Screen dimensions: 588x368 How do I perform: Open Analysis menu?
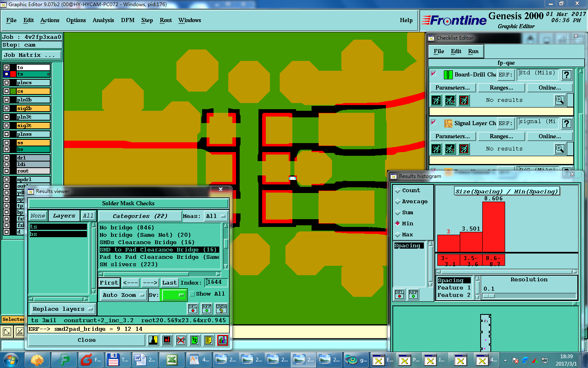[103, 20]
